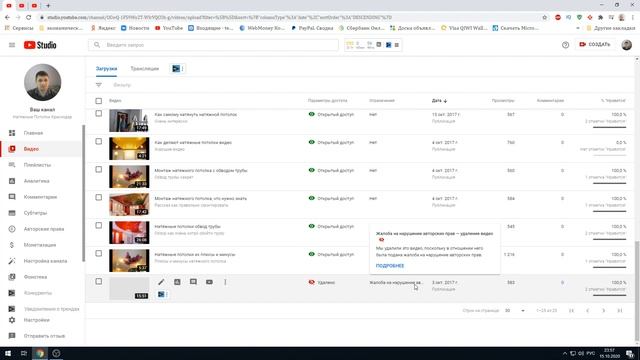
Task: Go to the previous page of videos
Action: point(587,311)
